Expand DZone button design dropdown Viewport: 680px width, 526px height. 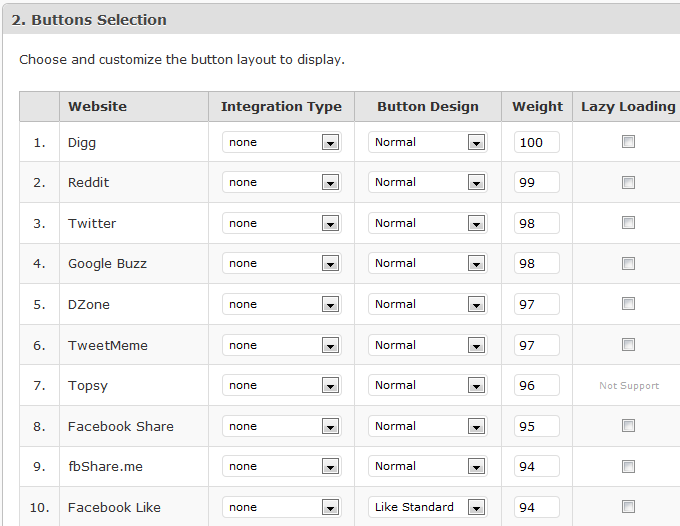coord(428,304)
